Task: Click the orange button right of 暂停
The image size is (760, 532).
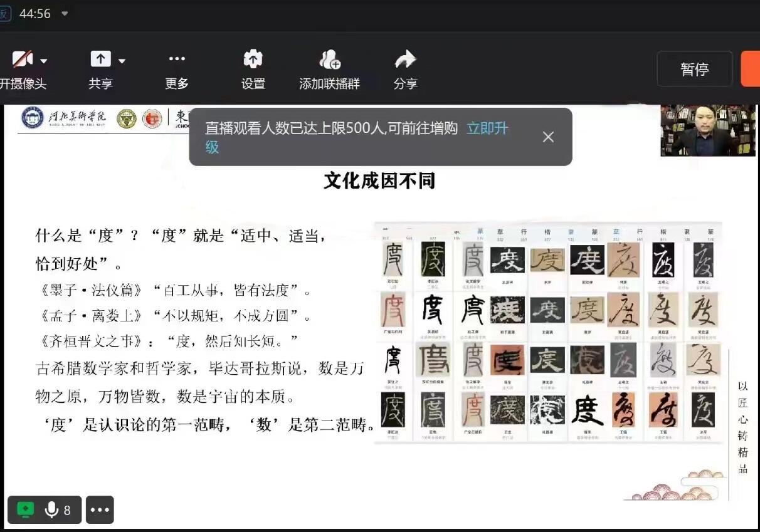Action: pyautogui.click(x=751, y=69)
